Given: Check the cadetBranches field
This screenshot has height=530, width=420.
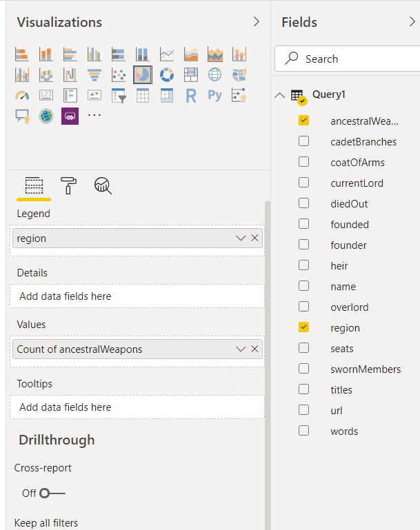Looking at the screenshot, I should (x=303, y=142).
